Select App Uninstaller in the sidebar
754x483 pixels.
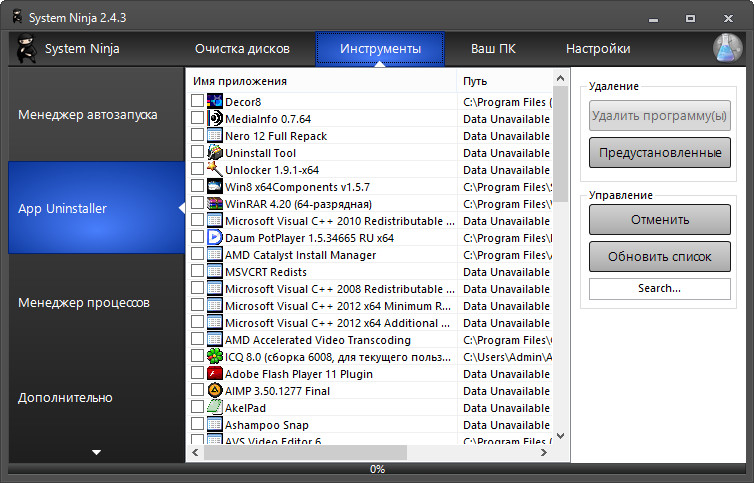[x=96, y=208]
